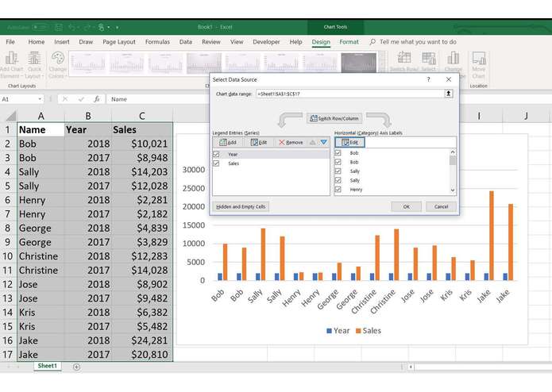The height and width of the screenshot is (392, 552).
Task: Click the blue Year legend swatch
Action: point(329,331)
